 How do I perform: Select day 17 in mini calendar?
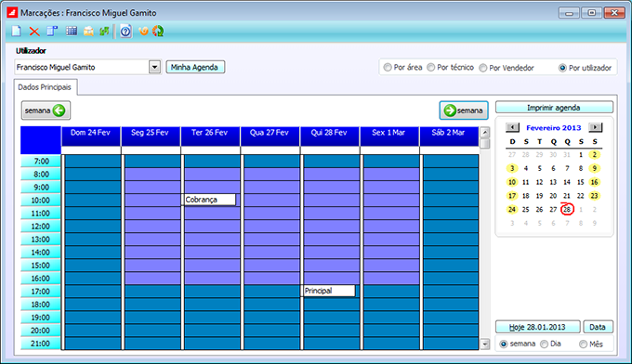coord(512,196)
